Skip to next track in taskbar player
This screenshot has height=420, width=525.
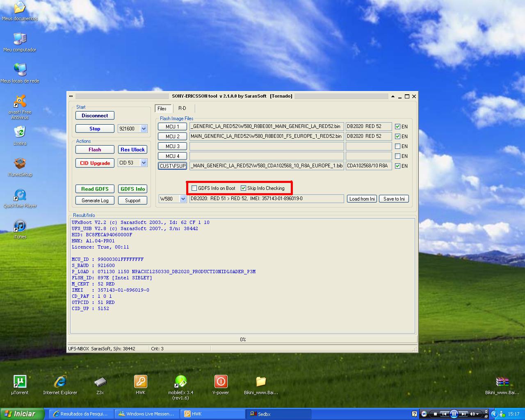pos(463,414)
